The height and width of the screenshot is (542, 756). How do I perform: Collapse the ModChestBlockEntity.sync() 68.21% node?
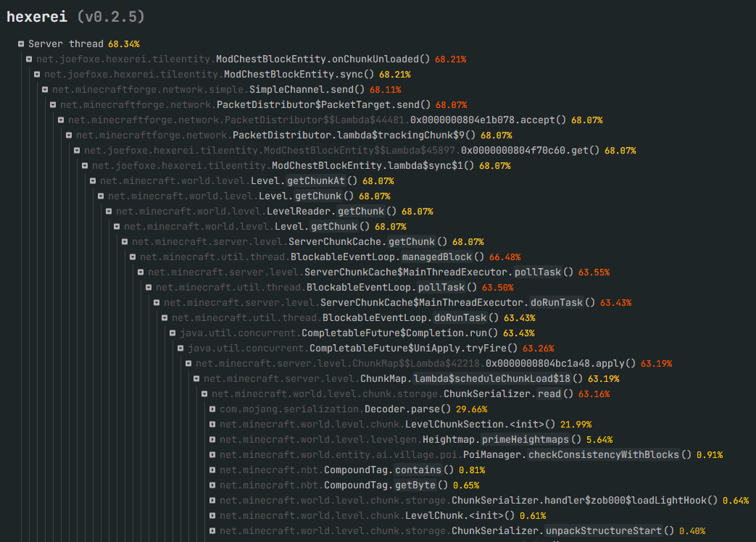(x=37, y=74)
